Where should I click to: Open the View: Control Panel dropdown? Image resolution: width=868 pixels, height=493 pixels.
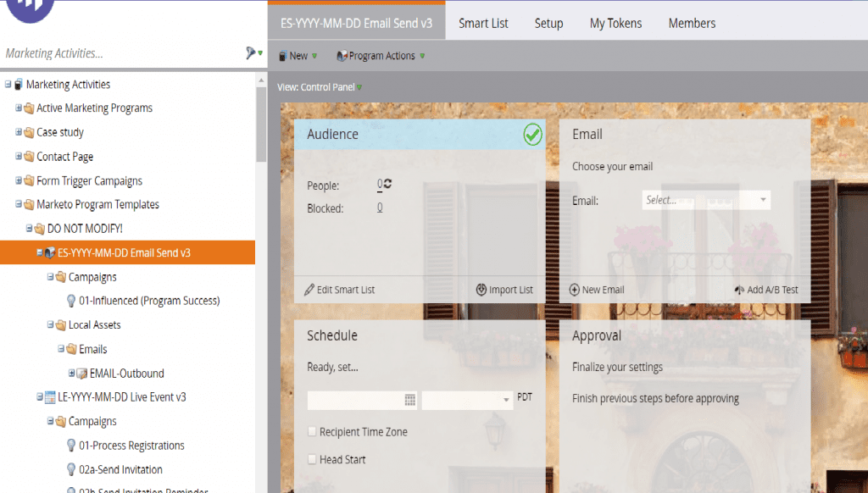pyautogui.click(x=320, y=87)
